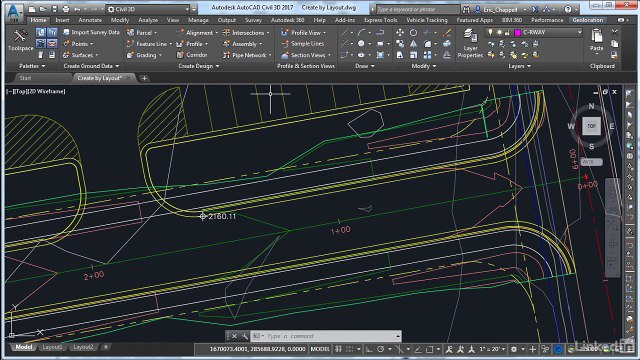Toggle grid display in status bar
The image size is (640, 360).
(x=338, y=349)
